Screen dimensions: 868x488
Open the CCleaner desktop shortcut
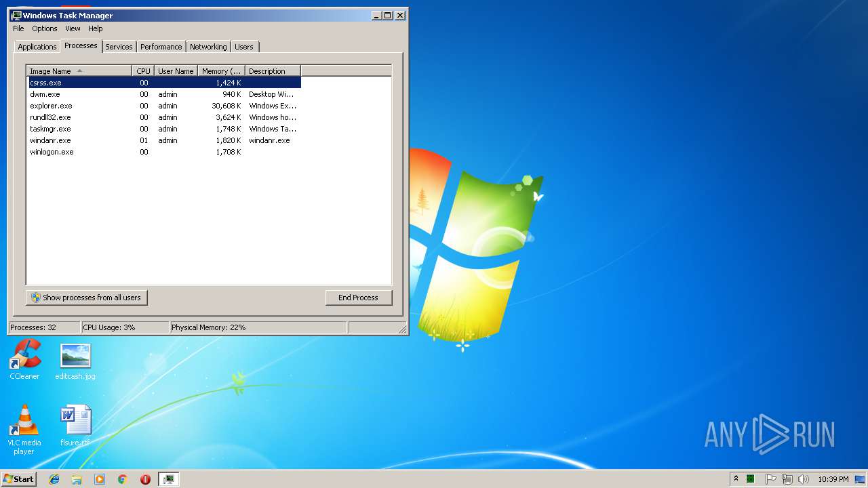(x=24, y=359)
